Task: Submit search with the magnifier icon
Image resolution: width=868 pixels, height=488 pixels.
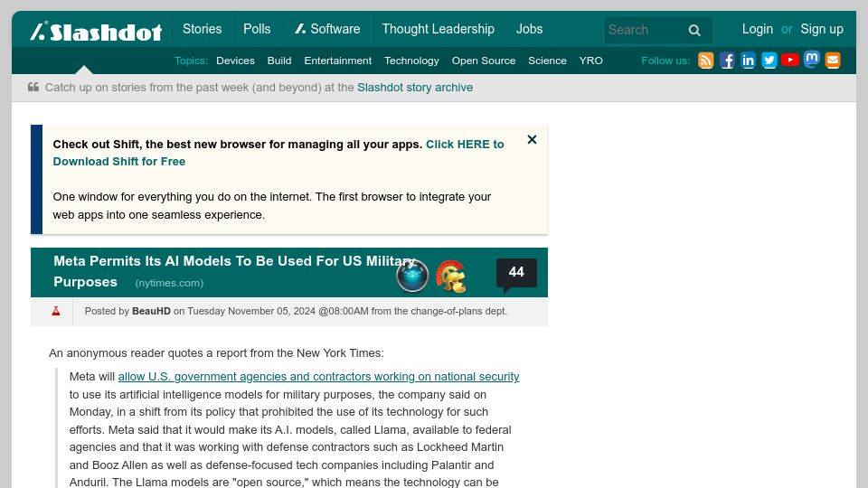Action: click(694, 31)
